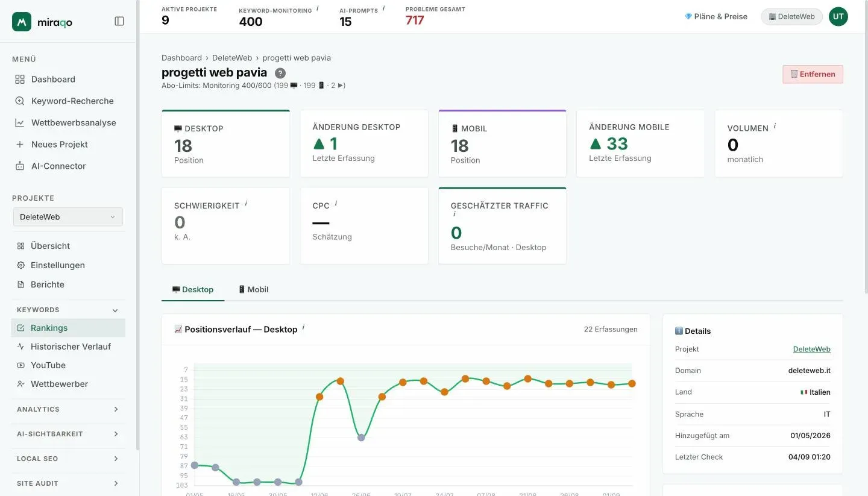Click the Historischer Verlauf pulse icon
Viewport: 868px width, 496px height.
click(x=21, y=347)
